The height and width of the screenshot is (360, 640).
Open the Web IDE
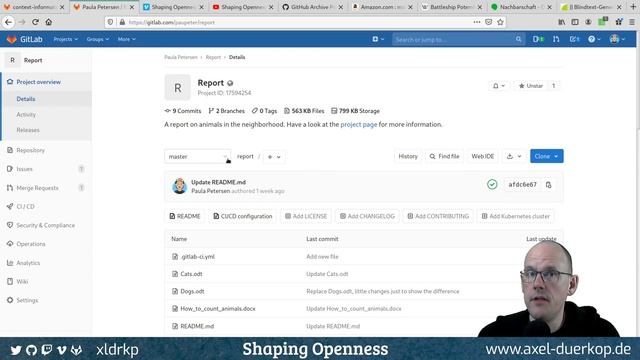(482, 156)
